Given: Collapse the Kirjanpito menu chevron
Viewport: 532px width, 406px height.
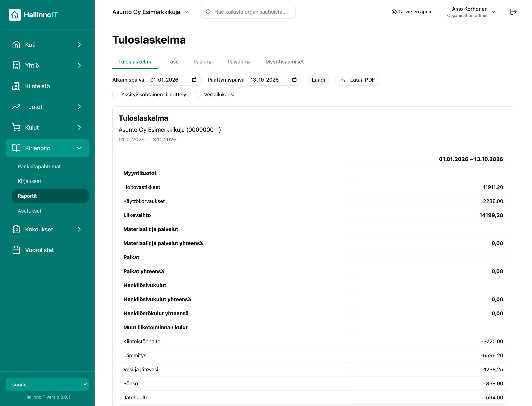Looking at the screenshot, I should click(x=79, y=148).
